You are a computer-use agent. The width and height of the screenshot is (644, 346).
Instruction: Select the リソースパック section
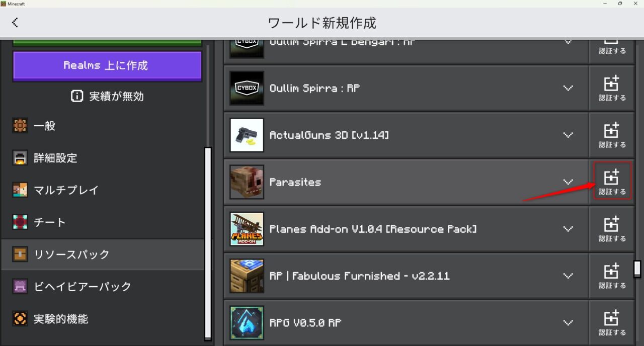[x=103, y=254]
